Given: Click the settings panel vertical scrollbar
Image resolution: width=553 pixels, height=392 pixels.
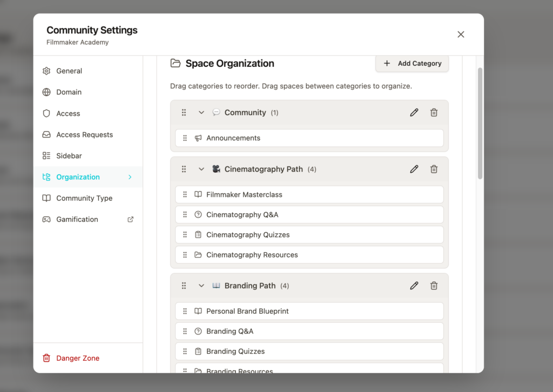Looking at the screenshot, I should click(480, 124).
